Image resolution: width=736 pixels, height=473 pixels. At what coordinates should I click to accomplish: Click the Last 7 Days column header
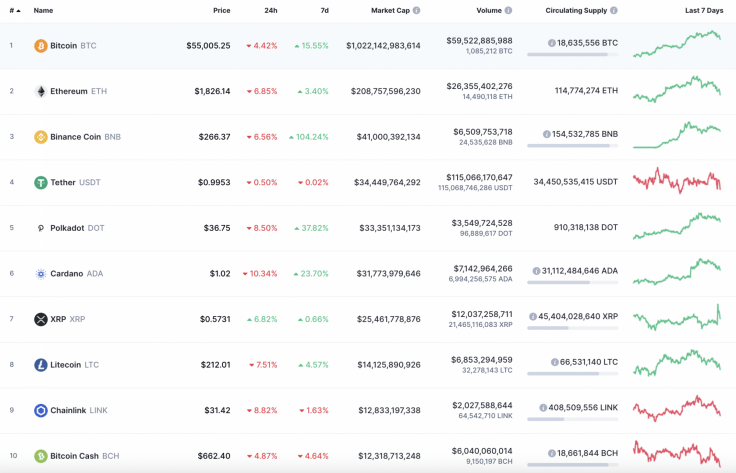704,10
